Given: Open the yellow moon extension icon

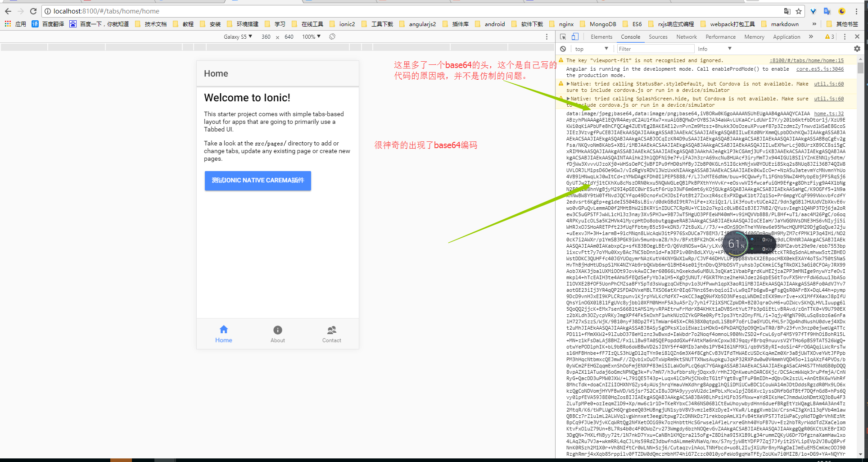Looking at the screenshot, I should tap(842, 11).
